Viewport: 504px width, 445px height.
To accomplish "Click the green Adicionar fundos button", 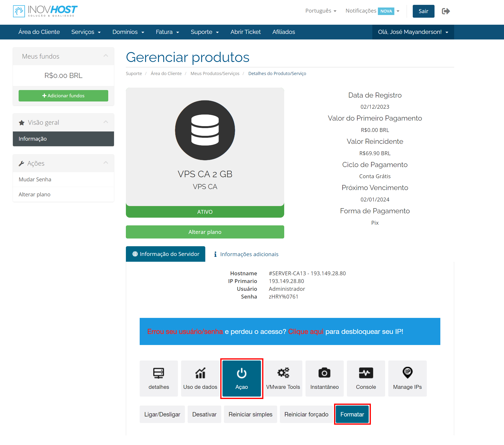I will click(x=63, y=95).
